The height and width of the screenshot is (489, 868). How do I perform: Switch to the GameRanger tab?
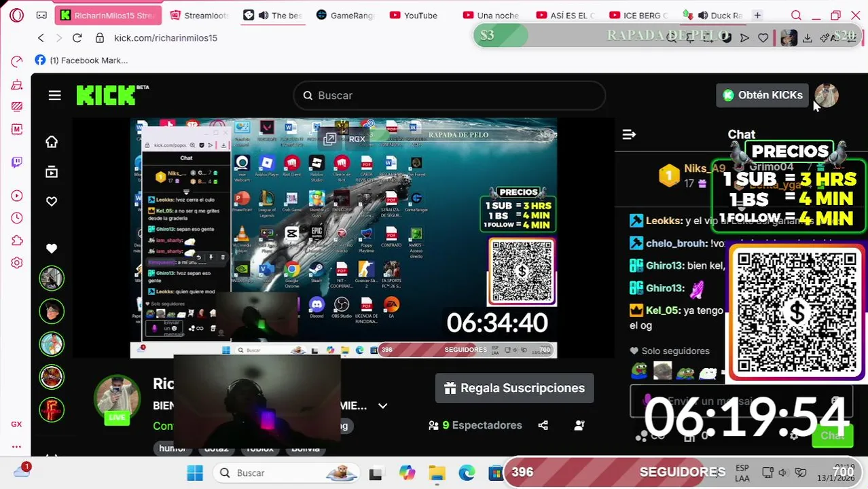[x=345, y=15]
